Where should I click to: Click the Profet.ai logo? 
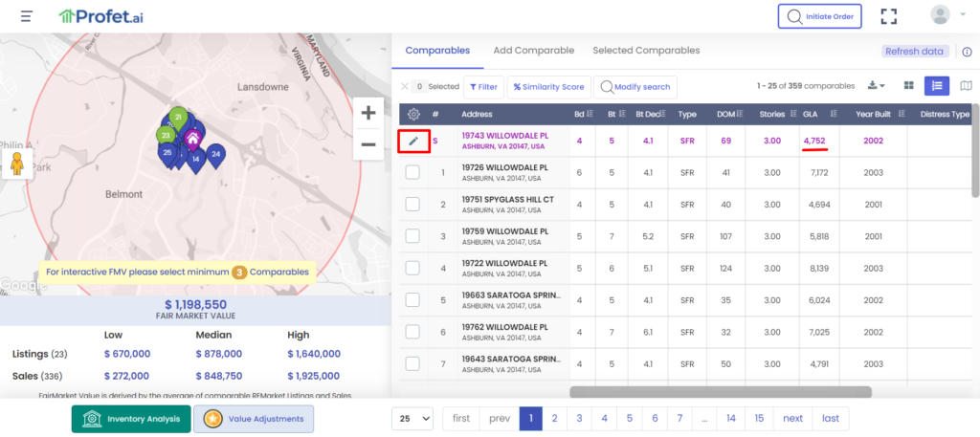[100, 16]
